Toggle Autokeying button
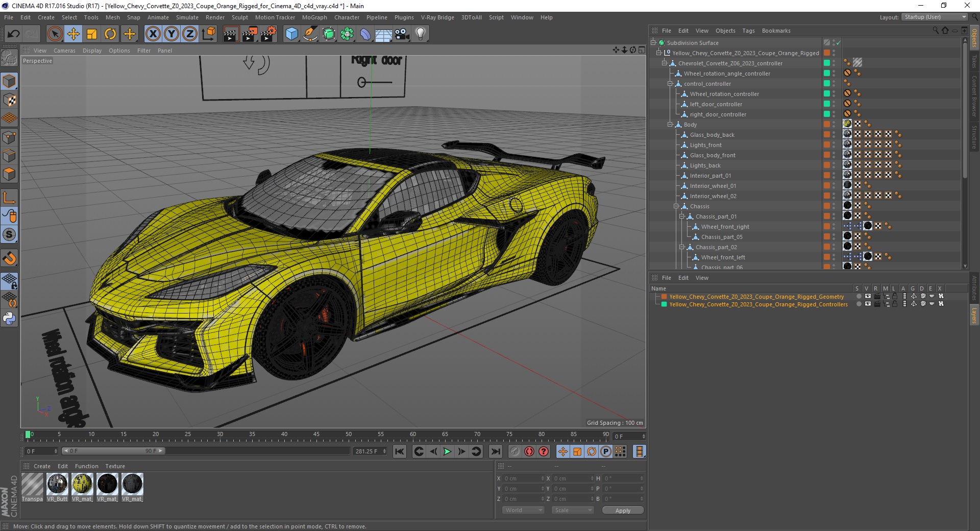The width and height of the screenshot is (980, 531). click(x=529, y=451)
